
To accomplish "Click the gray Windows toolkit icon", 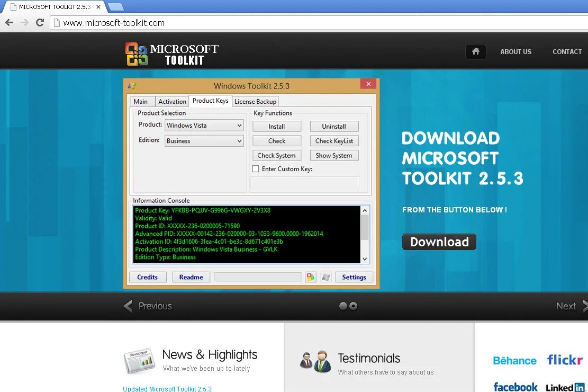I will tap(326, 277).
